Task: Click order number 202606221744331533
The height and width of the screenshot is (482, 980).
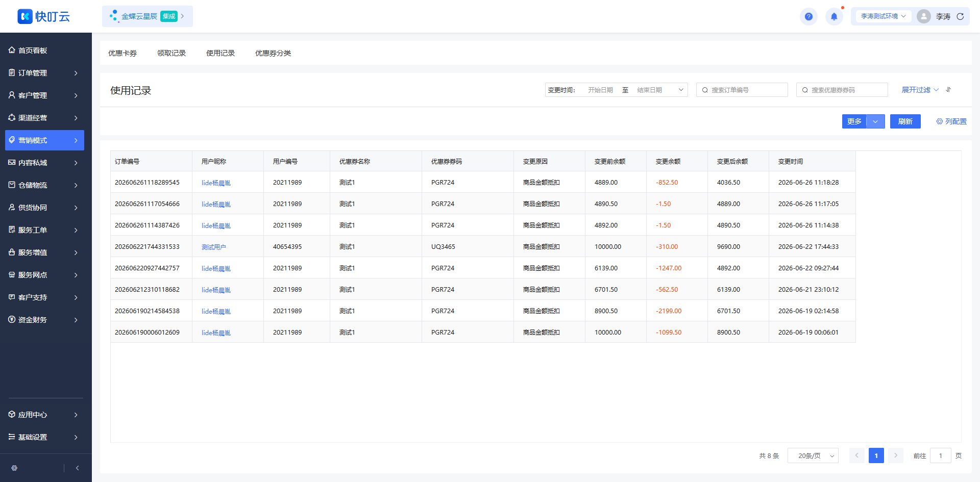Action: [147, 246]
